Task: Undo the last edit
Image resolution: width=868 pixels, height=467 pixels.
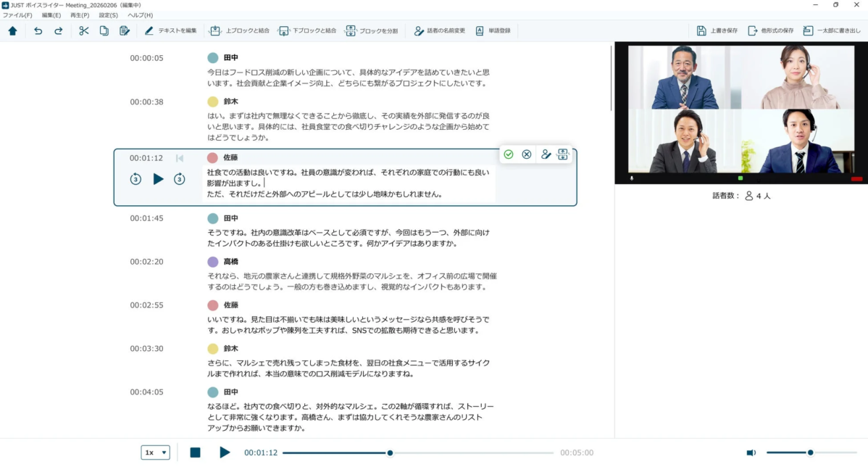Action: [38, 30]
